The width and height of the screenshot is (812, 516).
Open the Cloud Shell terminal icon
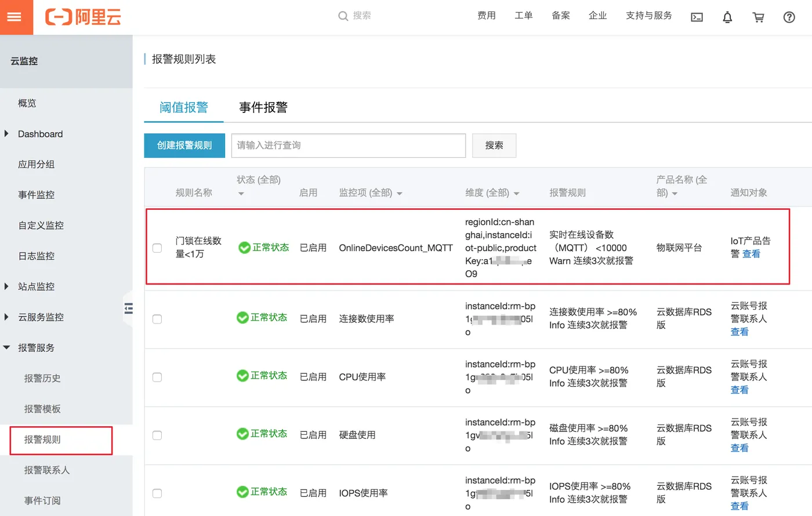pyautogui.click(x=697, y=17)
